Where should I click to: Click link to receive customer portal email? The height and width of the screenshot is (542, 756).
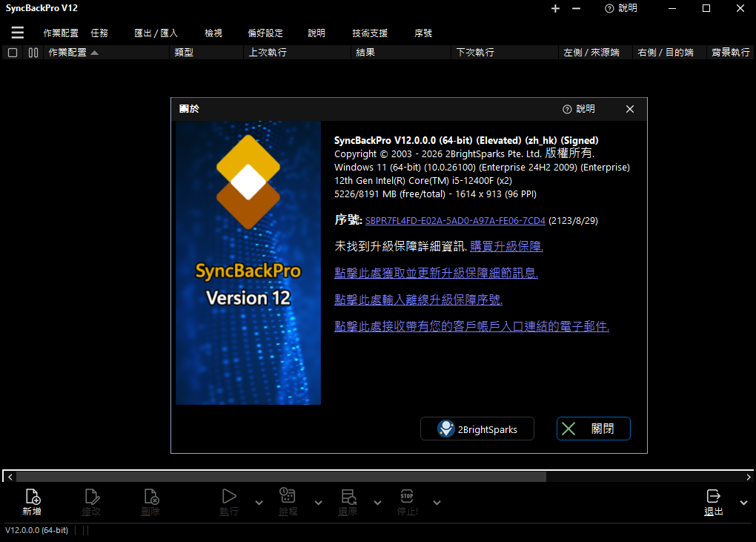pos(472,326)
